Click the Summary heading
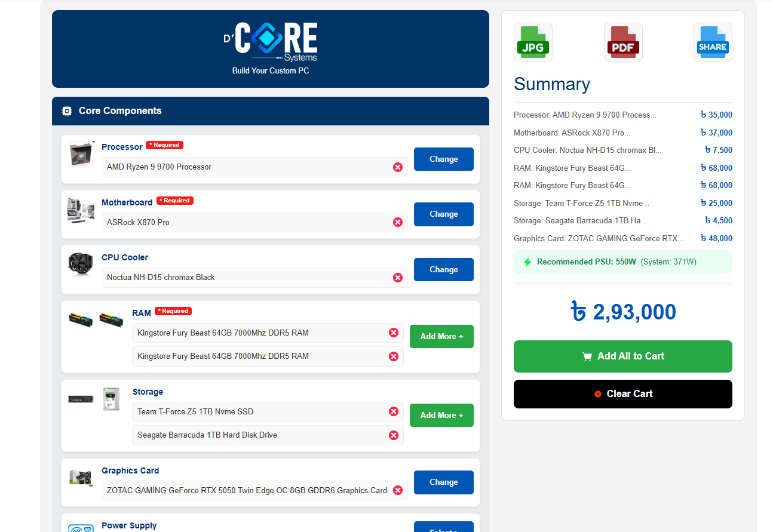The image size is (773, 532). click(x=552, y=84)
